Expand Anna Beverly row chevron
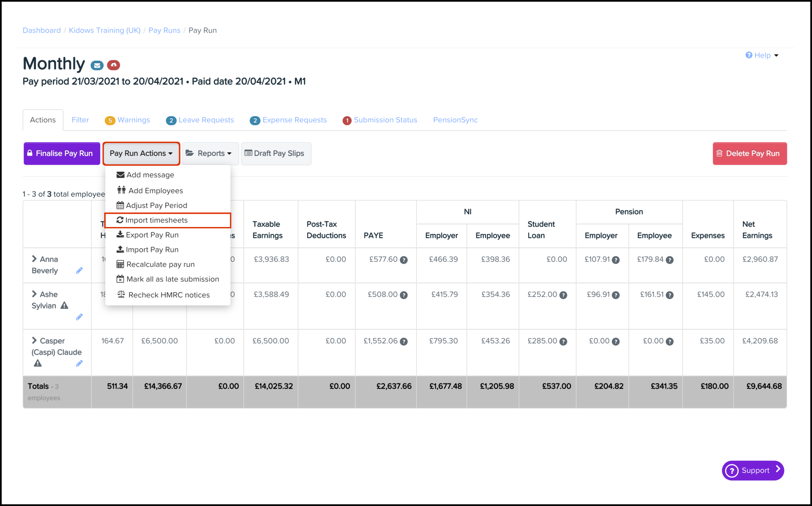This screenshot has width=812, height=506. (x=34, y=259)
